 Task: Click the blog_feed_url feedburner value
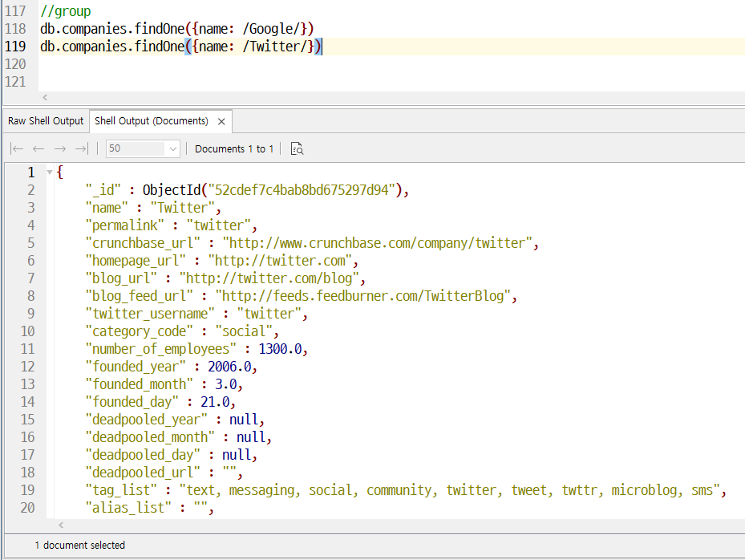pyautogui.click(x=362, y=296)
